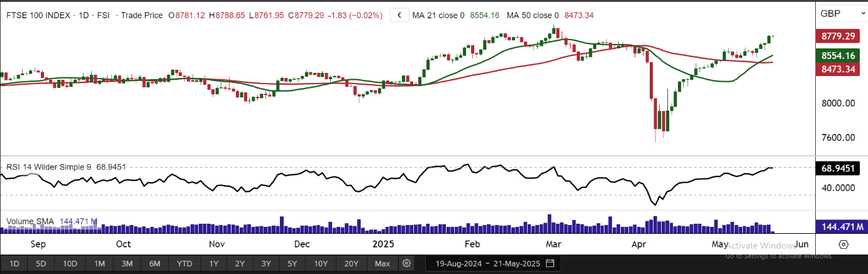868x274 pixels.
Task: Select the 3Y time range
Action: (266, 263)
